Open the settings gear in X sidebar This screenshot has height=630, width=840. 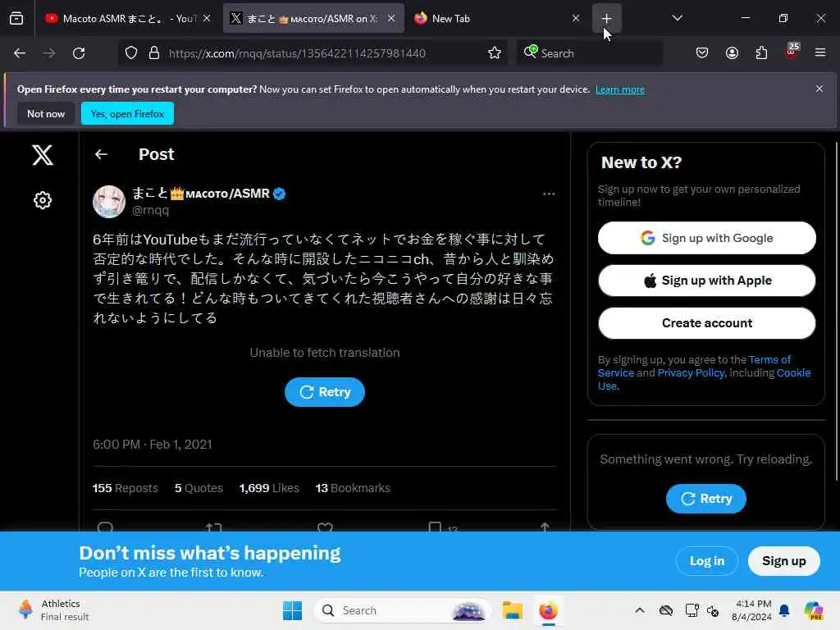(43, 200)
